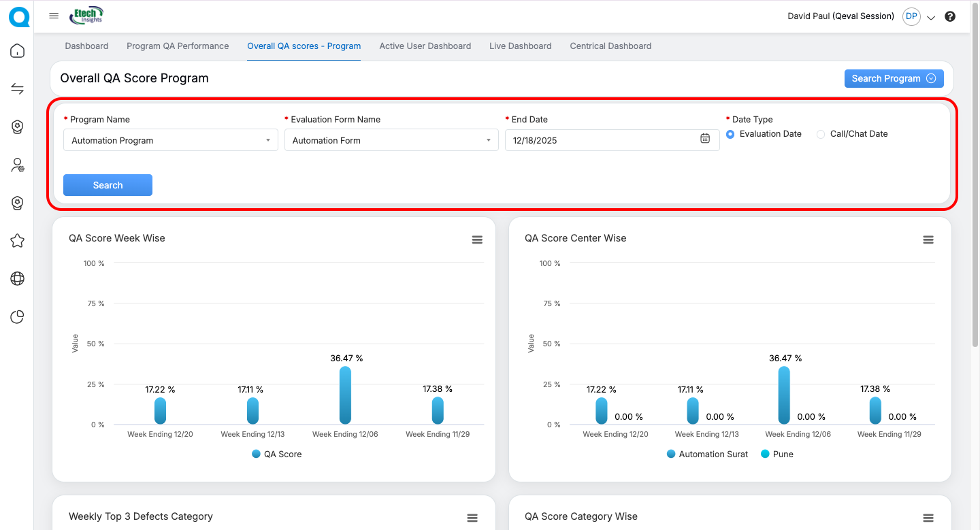Click the blue Search button
Screen dimensions: 980x530
[x=108, y=185]
